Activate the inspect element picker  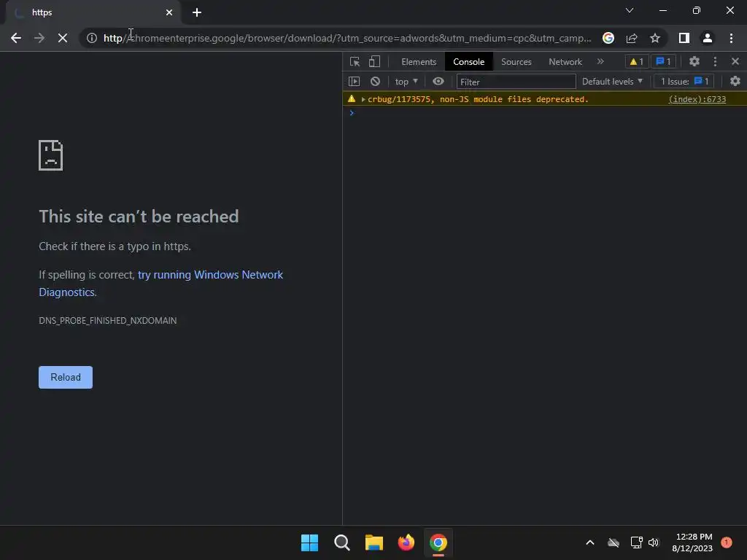click(355, 61)
